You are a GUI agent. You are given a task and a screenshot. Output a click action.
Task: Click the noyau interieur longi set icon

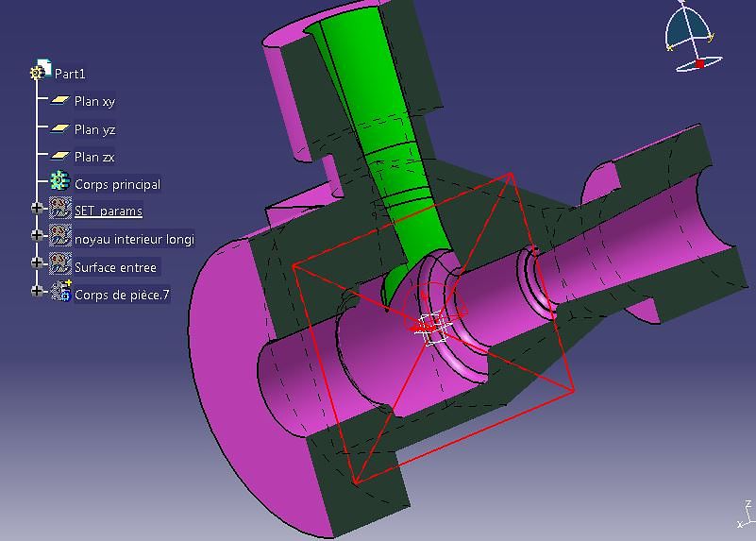point(60,238)
